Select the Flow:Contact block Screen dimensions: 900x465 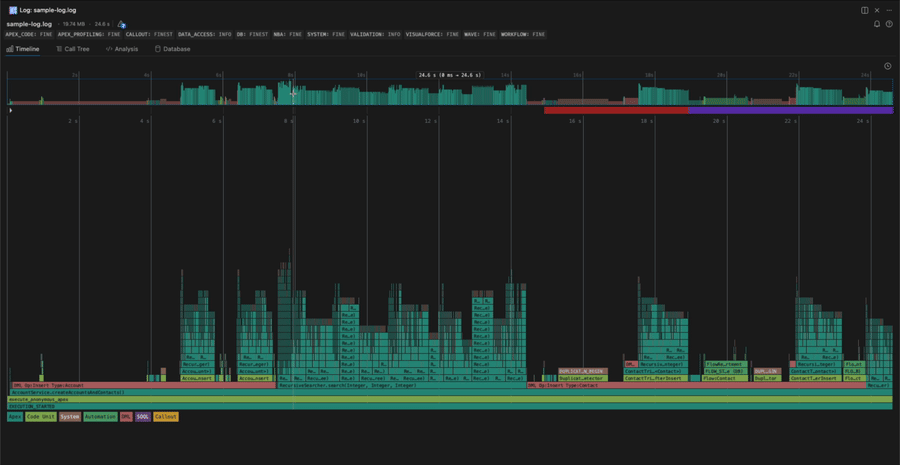[x=726, y=378]
